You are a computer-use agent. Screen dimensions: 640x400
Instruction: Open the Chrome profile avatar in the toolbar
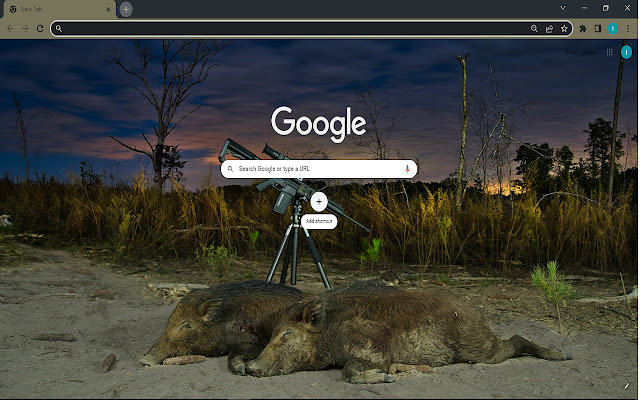[613, 29]
